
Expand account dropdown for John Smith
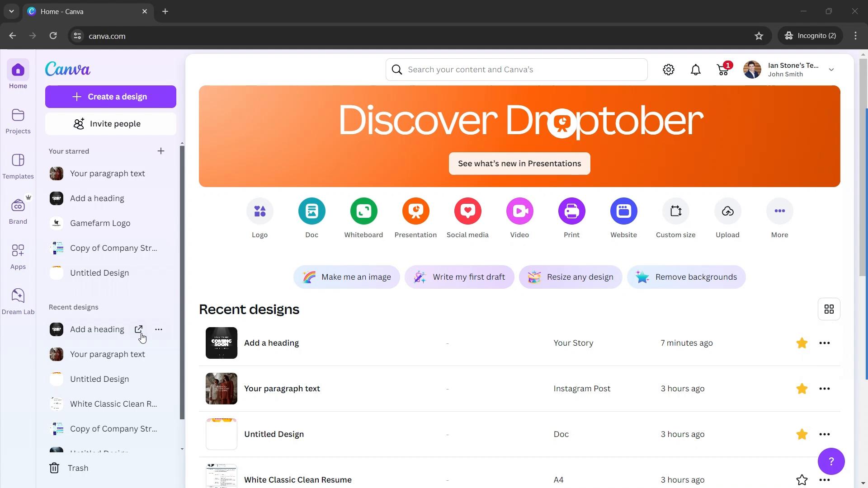[x=833, y=69]
